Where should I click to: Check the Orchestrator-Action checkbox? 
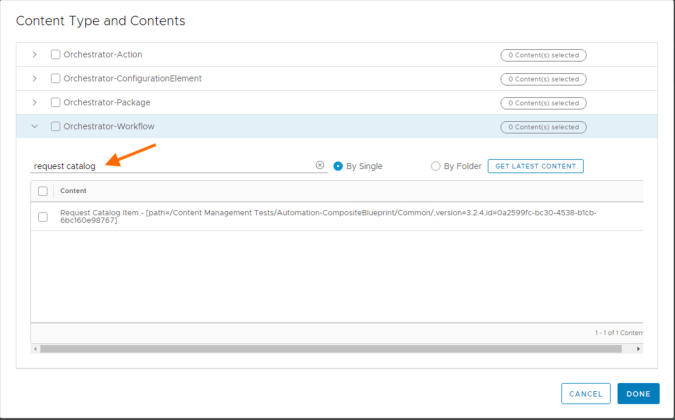[56, 55]
